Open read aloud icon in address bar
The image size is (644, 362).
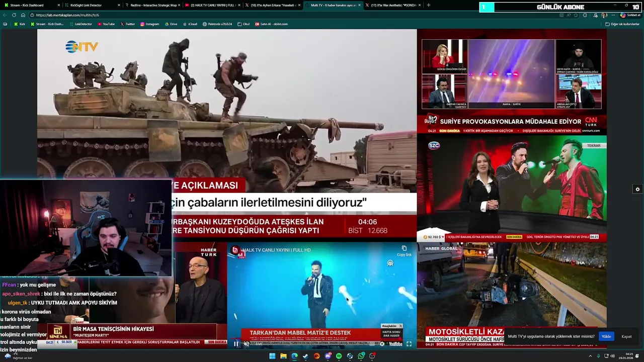(569, 15)
